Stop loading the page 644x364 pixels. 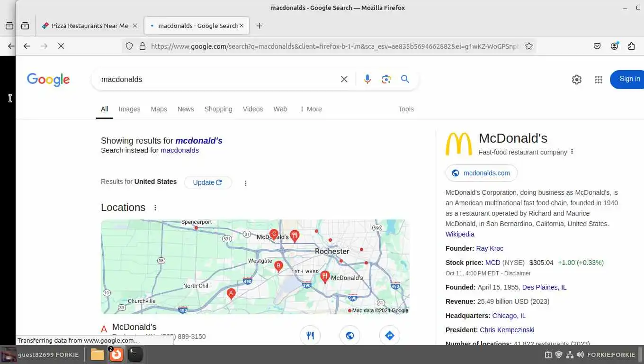[x=61, y=46]
